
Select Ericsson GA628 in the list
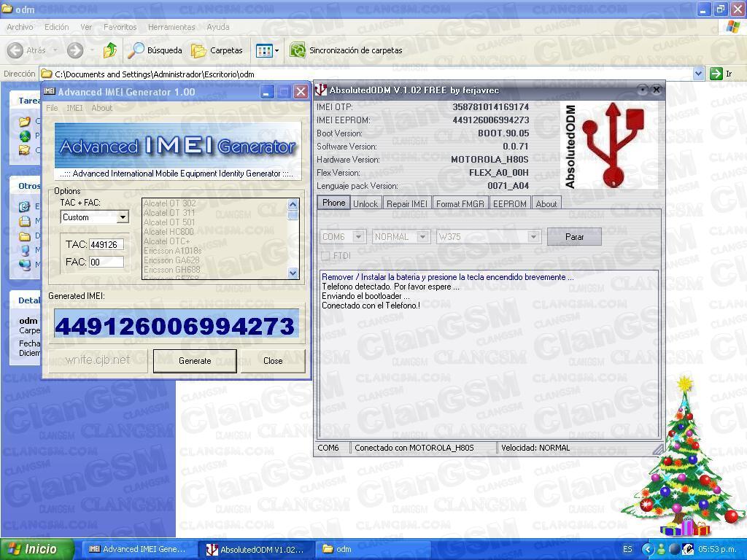click(x=171, y=260)
